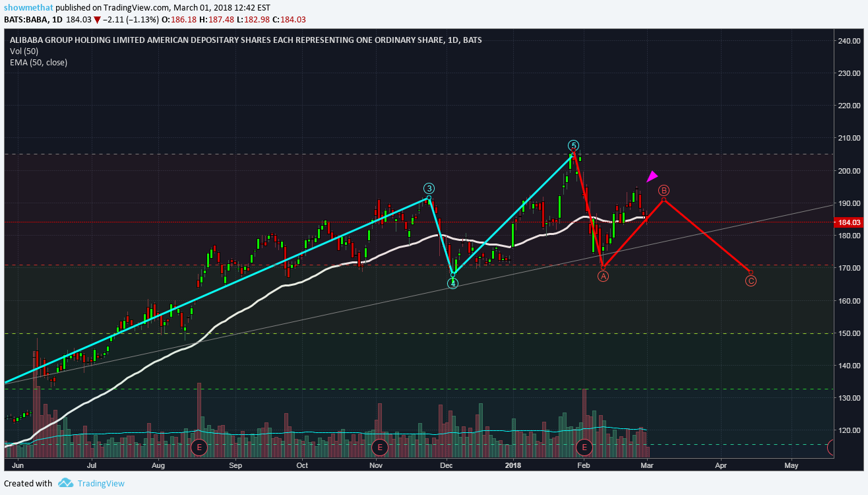Screen dimensions: 868x495
Task: Click the 220.00 price axis label
Action: pyautogui.click(x=848, y=106)
